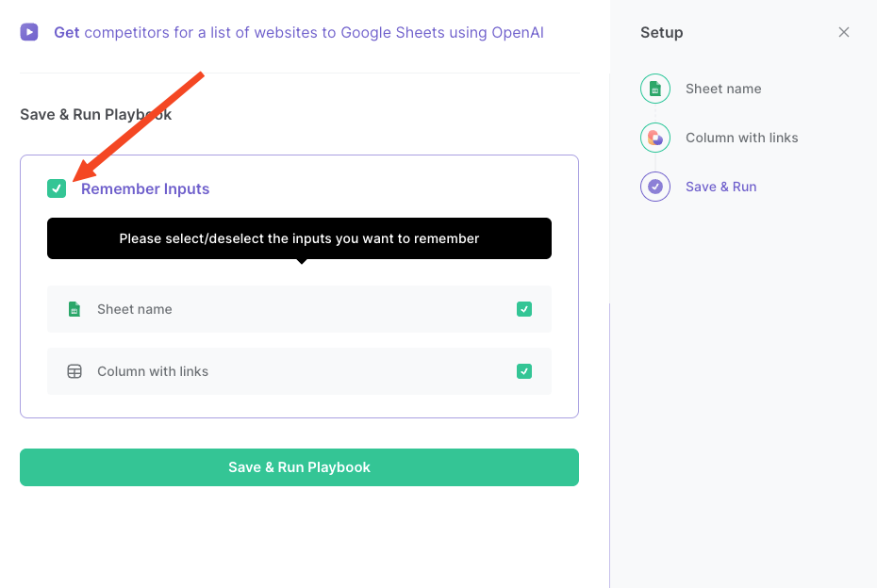Click the Save & Run Playbook button
Screen dimensions: 877x588
tap(299, 467)
